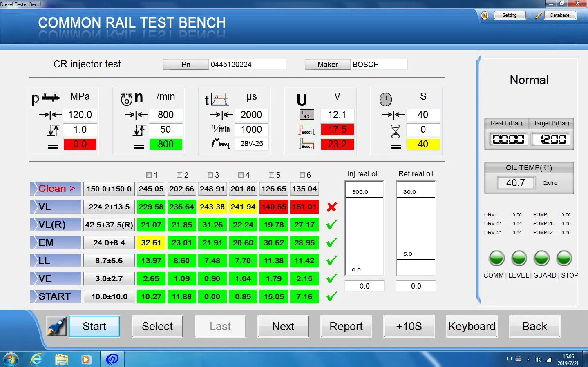Click the injector current waveform icon

point(221,144)
